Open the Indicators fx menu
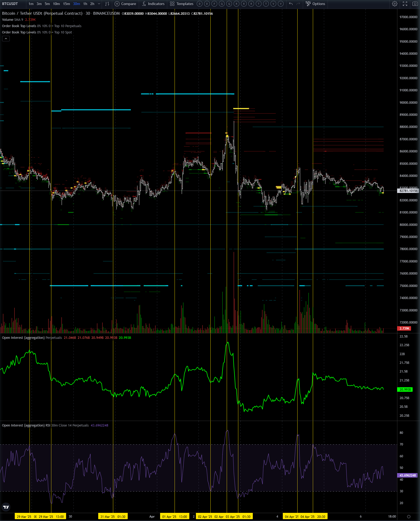This screenshot has height=521, width=420. click(153, 4)
